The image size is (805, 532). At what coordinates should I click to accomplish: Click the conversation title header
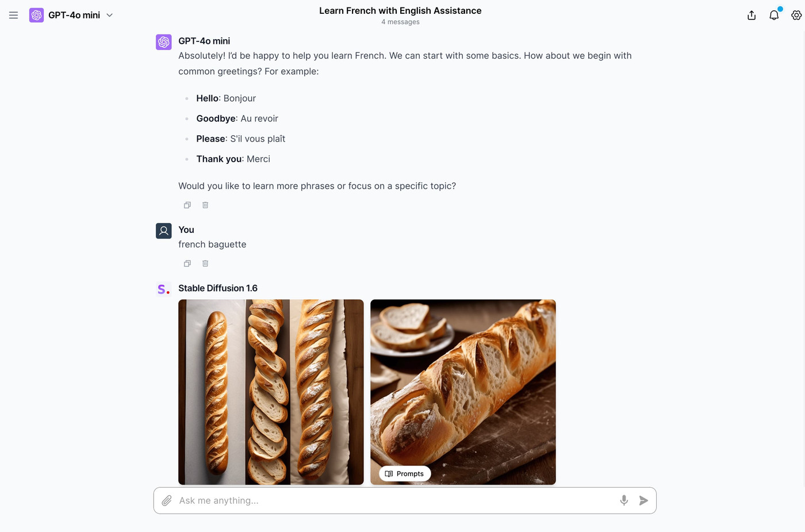(400, 10)
